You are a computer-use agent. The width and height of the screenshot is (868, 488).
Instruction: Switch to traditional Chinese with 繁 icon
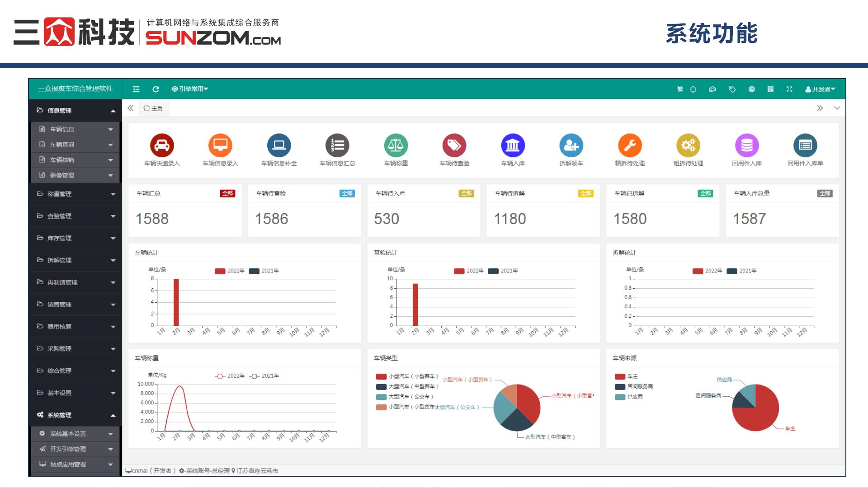pyautogui.click(x=680, y=89)
